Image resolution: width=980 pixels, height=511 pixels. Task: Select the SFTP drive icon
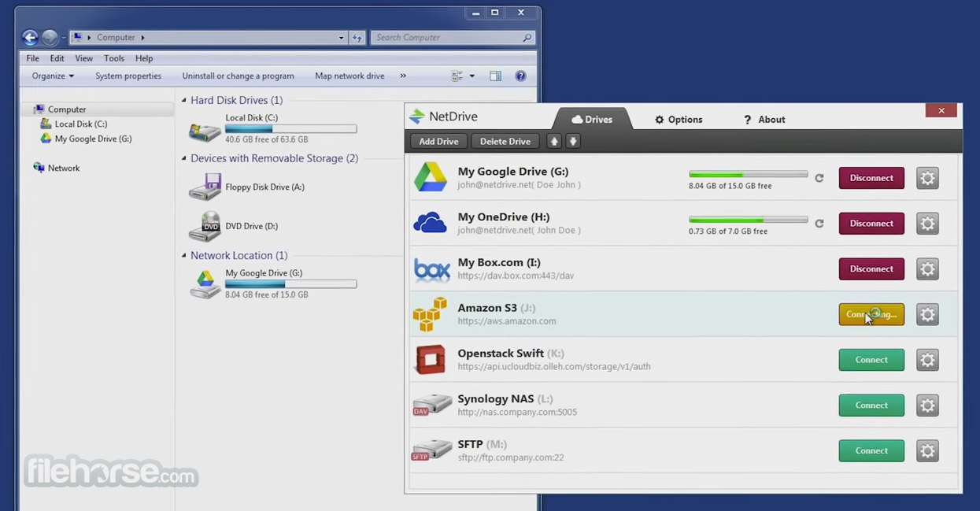tap(432, 451)
